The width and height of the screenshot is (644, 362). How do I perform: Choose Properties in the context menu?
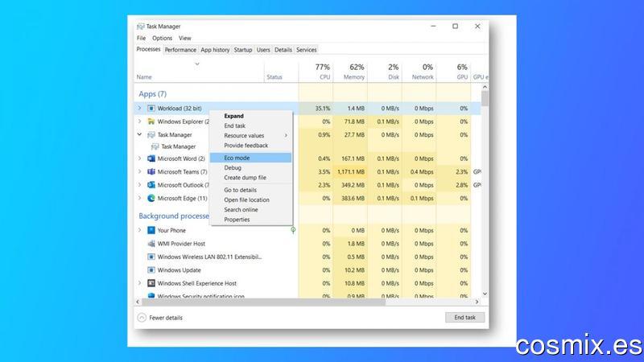(251, 220)
